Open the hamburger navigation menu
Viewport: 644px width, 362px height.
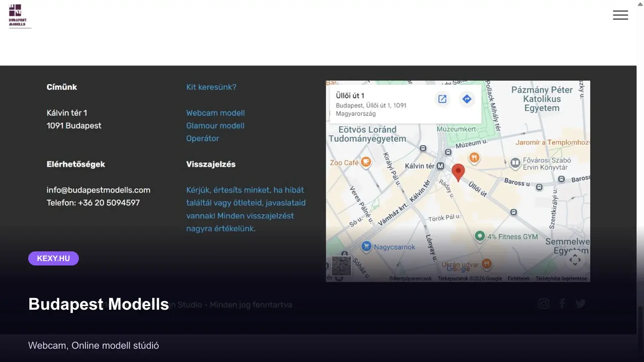pyautogui.click(x=620, y=15)
